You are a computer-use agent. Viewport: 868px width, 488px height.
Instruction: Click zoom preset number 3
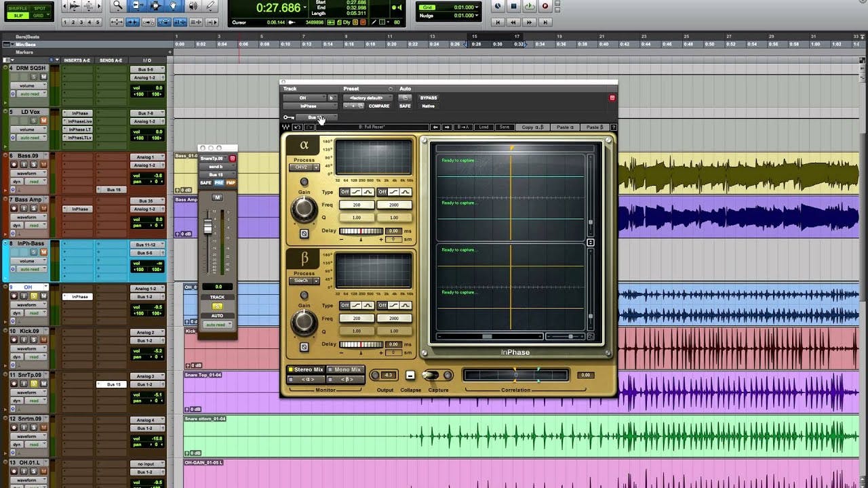tap(81, 22)
